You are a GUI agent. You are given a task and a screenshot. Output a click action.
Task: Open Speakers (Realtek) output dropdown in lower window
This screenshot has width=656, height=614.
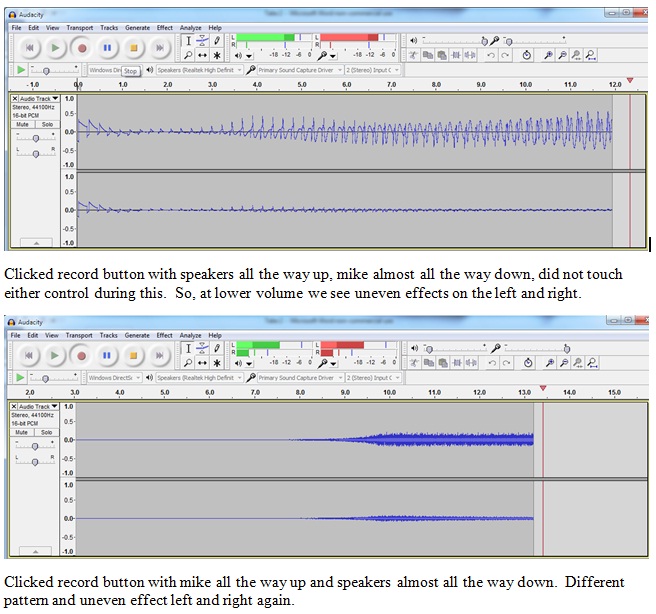[x=199, y=378]
